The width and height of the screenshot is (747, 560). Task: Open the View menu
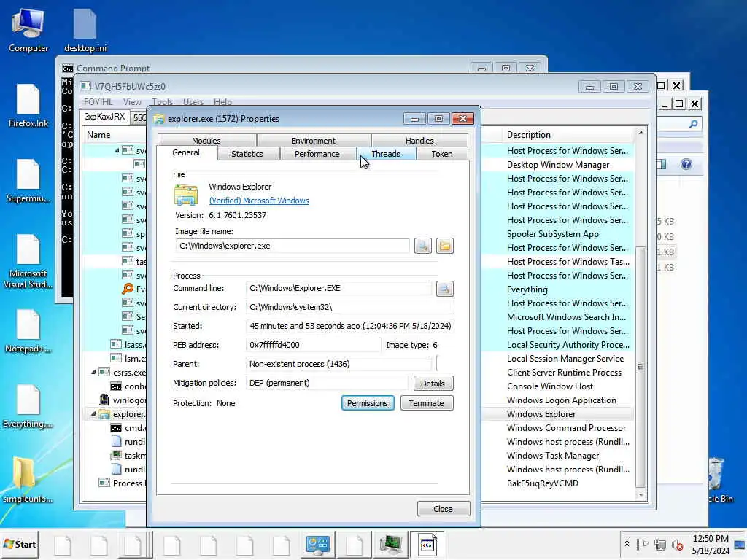coord(132,102)
